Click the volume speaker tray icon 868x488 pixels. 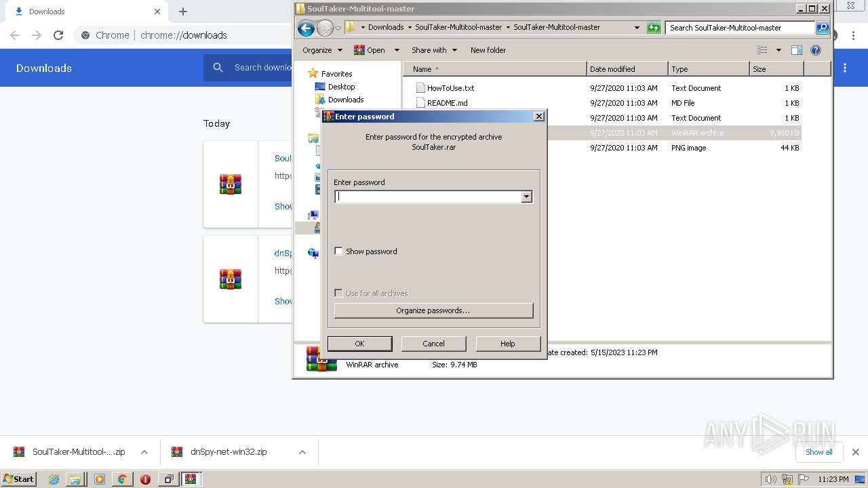(771, 479)
